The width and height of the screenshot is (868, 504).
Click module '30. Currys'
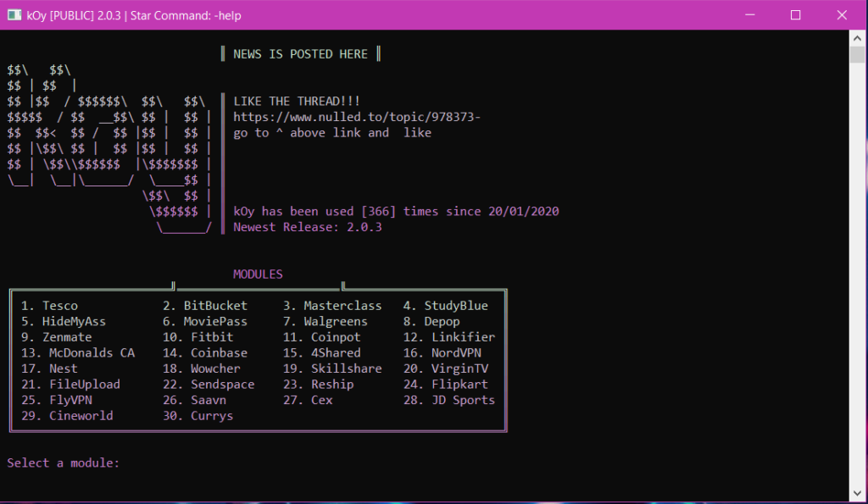(x=198, y=415)
